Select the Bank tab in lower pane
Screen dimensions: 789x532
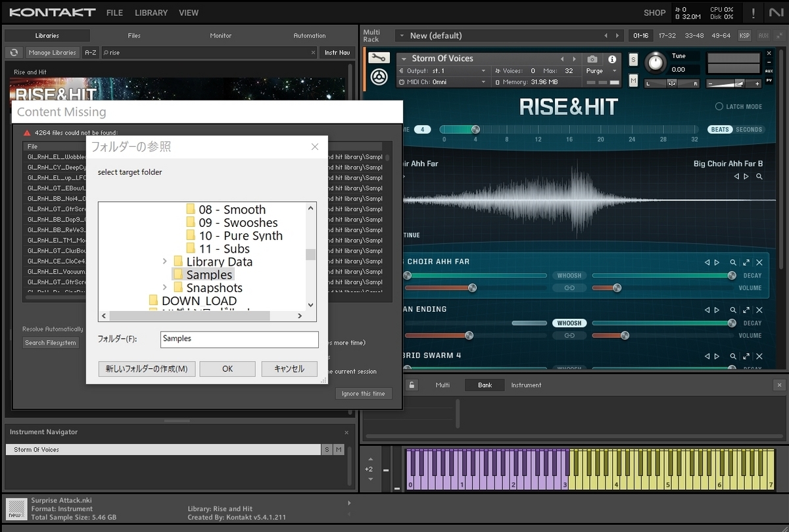pyautogui.click(x=485, y=385)
